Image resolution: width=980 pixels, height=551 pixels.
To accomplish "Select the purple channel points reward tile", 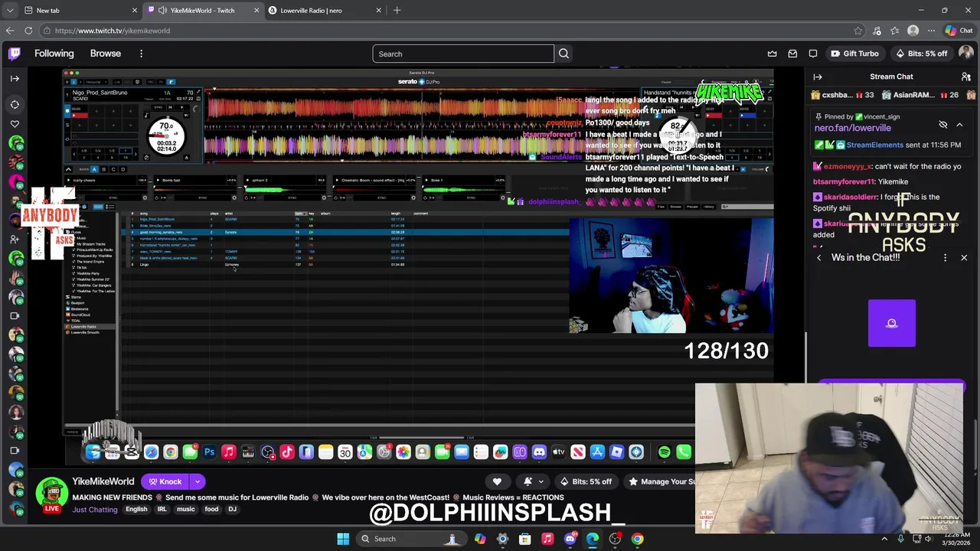I will [892, 323].
